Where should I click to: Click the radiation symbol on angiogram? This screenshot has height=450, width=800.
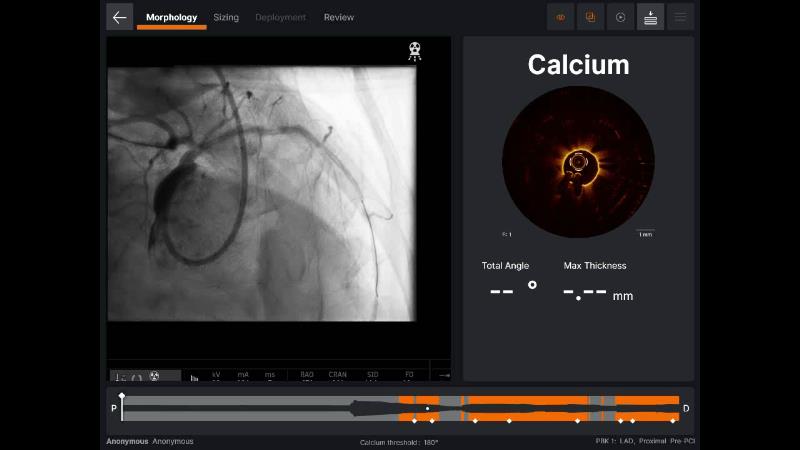click(x=414, y=51)
